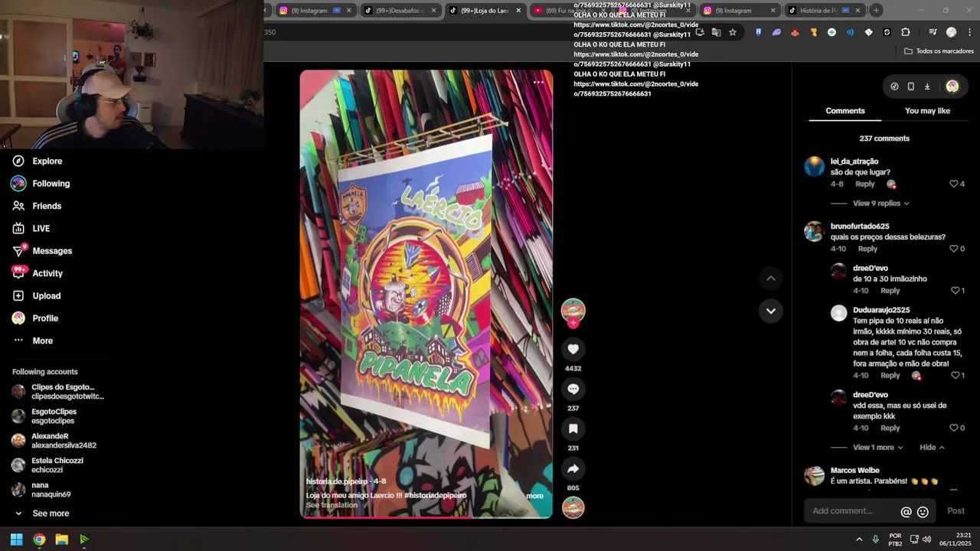This screenshot has width=980, height=551.
Task: Like lei_da_atração's comment
Action: tap(954, 184)
